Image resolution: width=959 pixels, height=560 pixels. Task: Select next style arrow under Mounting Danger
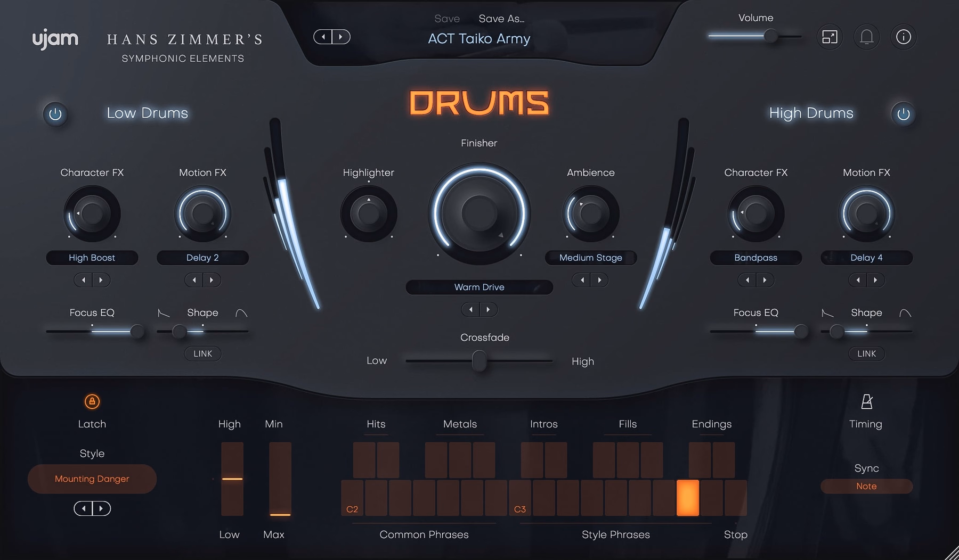[x=101, y=509]
